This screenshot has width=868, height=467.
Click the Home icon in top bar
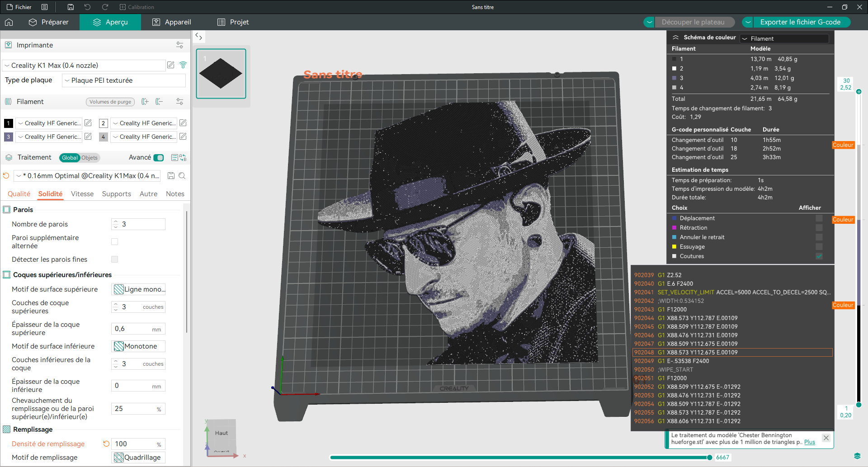[x=9, y=22]
